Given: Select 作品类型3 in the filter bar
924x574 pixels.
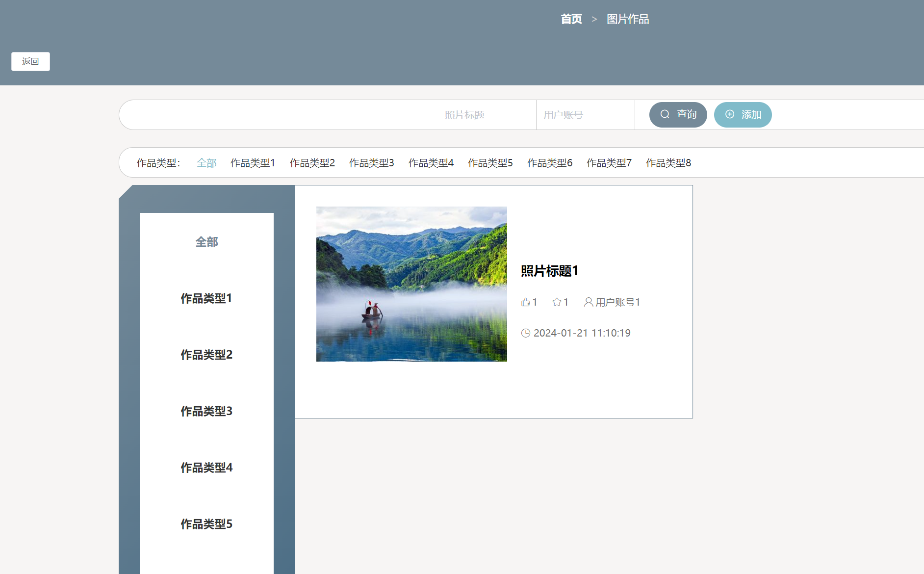Looking at the screenshot, I should (371, 162).
